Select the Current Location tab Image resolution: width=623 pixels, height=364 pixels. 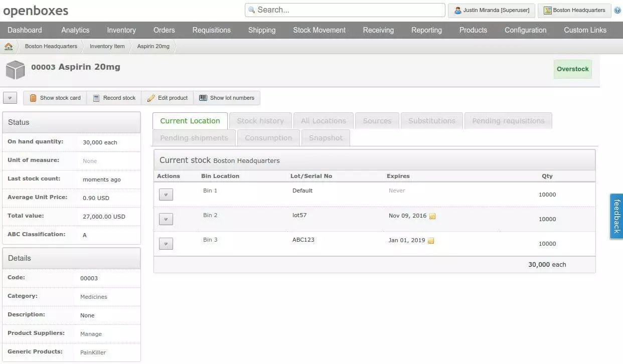pos(190,121)
